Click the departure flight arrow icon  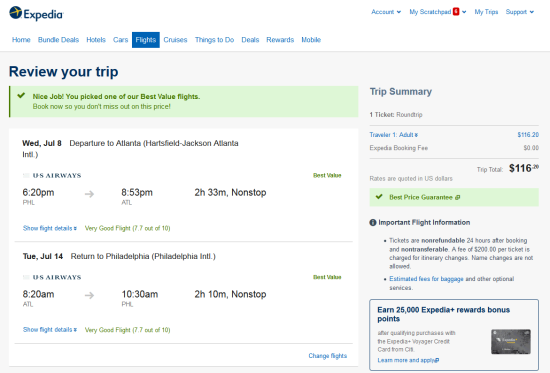coord(89,194)
